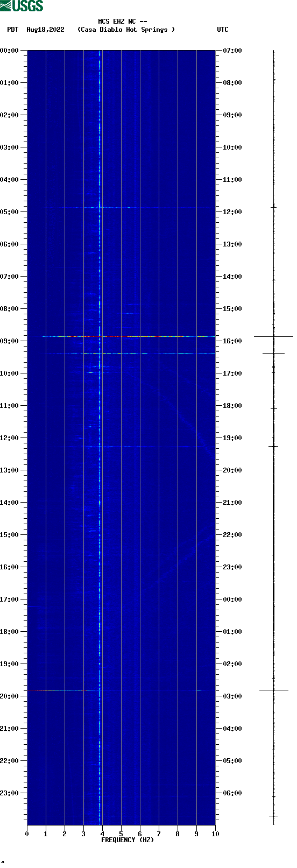Click the '19:00' UTC time label
Viewport: 297px width, 868px height.
[232, 438]
